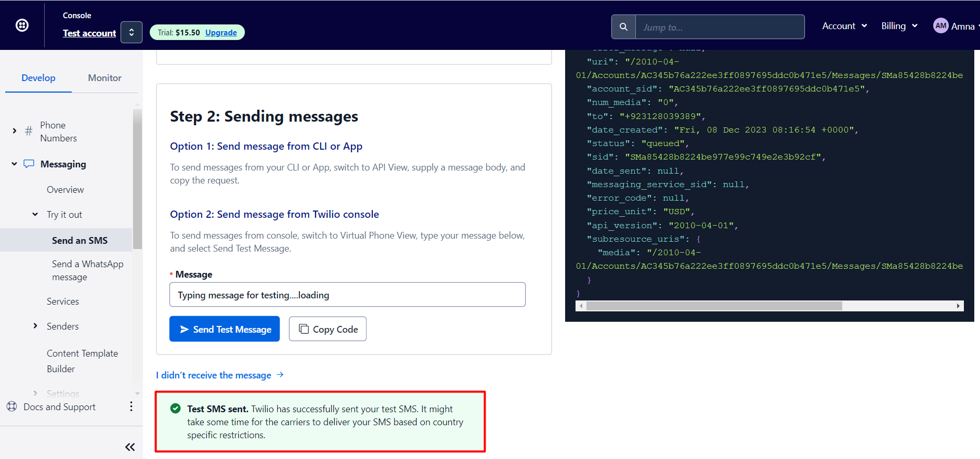Focus the Jump to search field
The width and height of the screenshot is (980, 459).
720,27
